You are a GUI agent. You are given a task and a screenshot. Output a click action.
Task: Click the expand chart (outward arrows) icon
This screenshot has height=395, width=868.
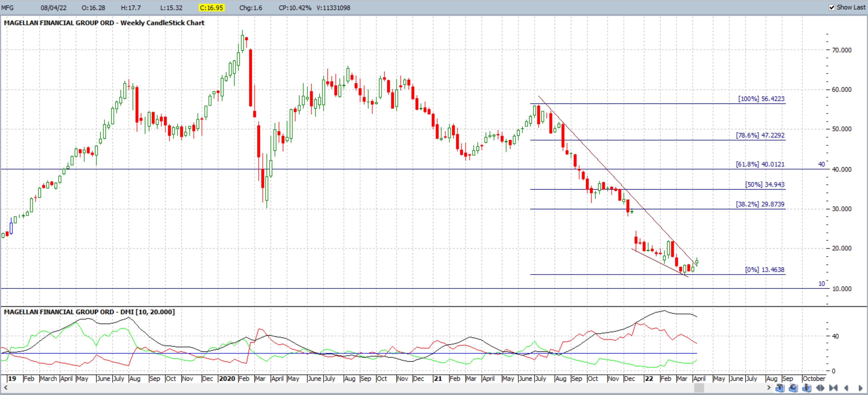click(x=820, y=388)
